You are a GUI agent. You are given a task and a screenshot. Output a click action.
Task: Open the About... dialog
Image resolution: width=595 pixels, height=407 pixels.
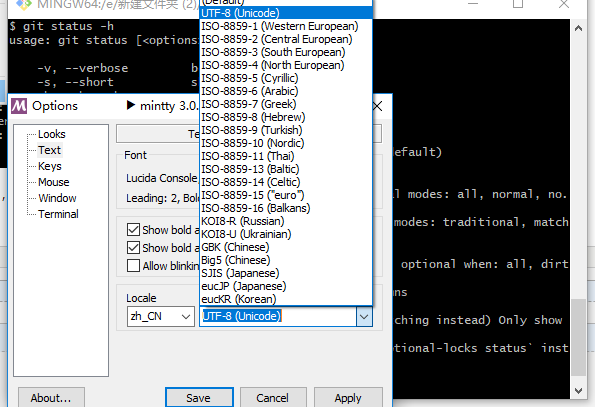[x=51, y=398]
